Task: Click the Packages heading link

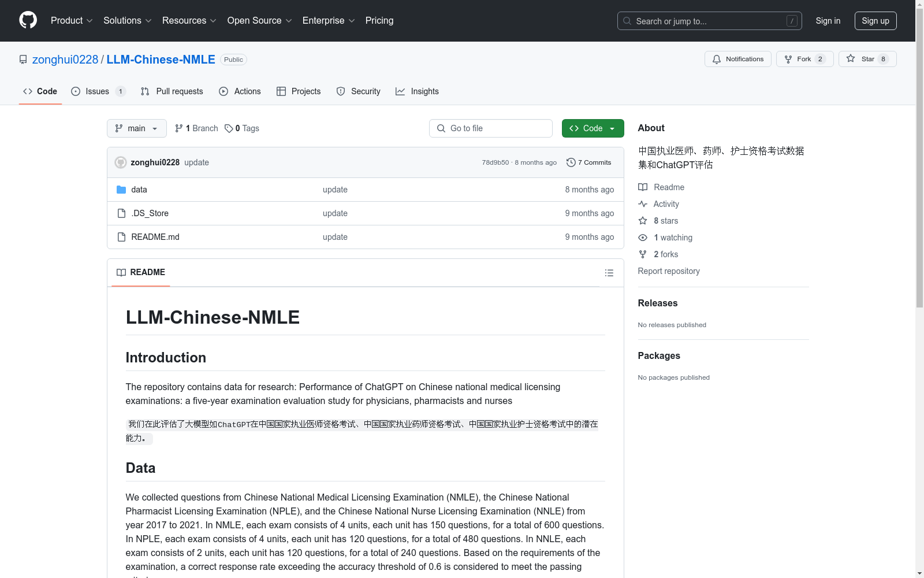Action: [659, 355]
